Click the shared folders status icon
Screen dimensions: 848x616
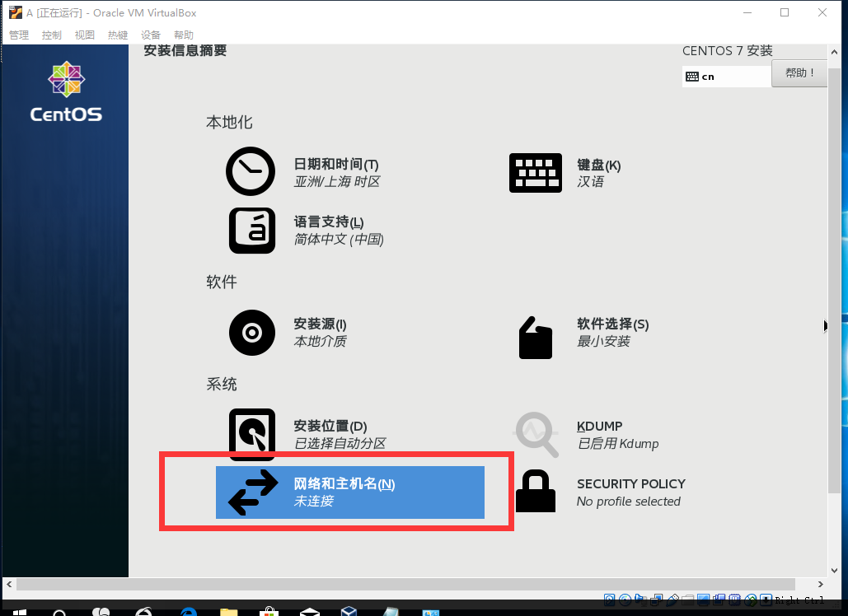click(688, 600)
